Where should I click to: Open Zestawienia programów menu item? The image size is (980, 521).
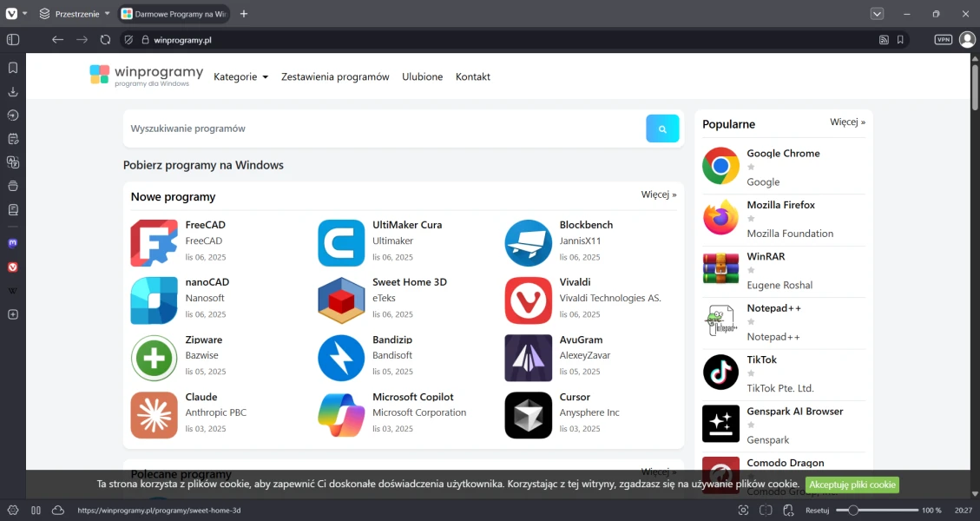[x=335, y=76]
